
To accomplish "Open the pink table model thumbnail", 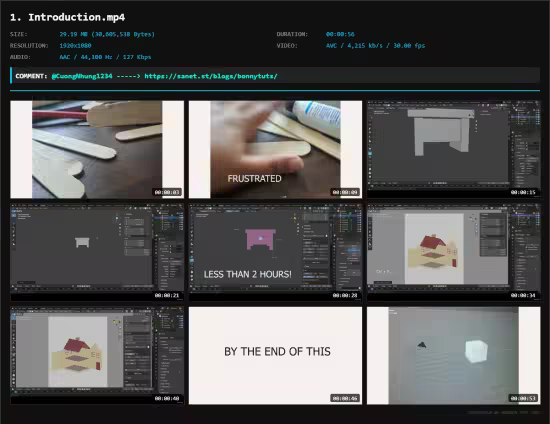I will point(275,252).
